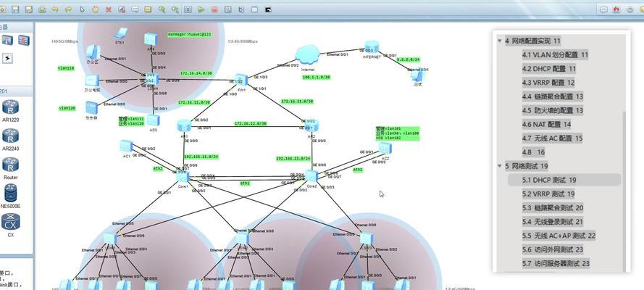Screen dimensions: 644x290
Task: Activate the hand pan tool
Action: (x=96, y=9)
